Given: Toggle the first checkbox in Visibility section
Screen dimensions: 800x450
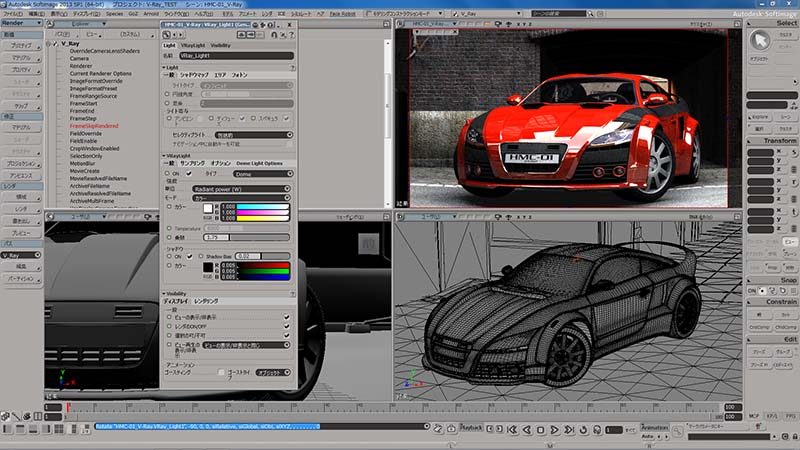Looking at the screenshot, I should coord(287,317).
